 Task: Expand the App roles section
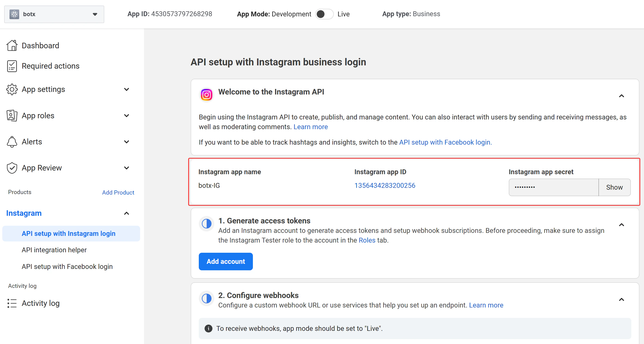126,116
